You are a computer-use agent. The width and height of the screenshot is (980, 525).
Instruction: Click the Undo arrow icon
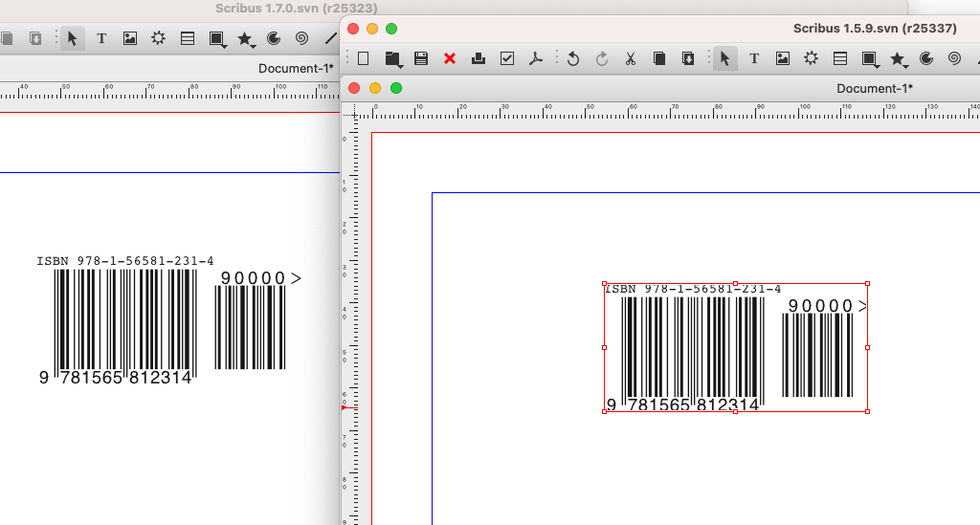[x=572, y=58]
